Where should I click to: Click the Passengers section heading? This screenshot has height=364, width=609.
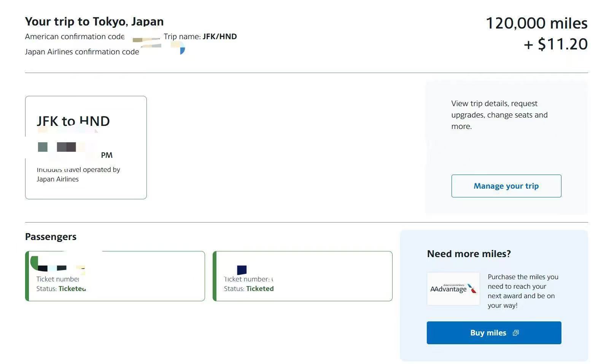pos(51,237)
